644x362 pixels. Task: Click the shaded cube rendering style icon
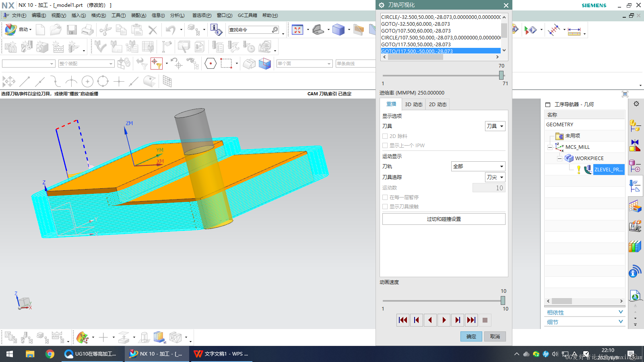click(339, 30)
